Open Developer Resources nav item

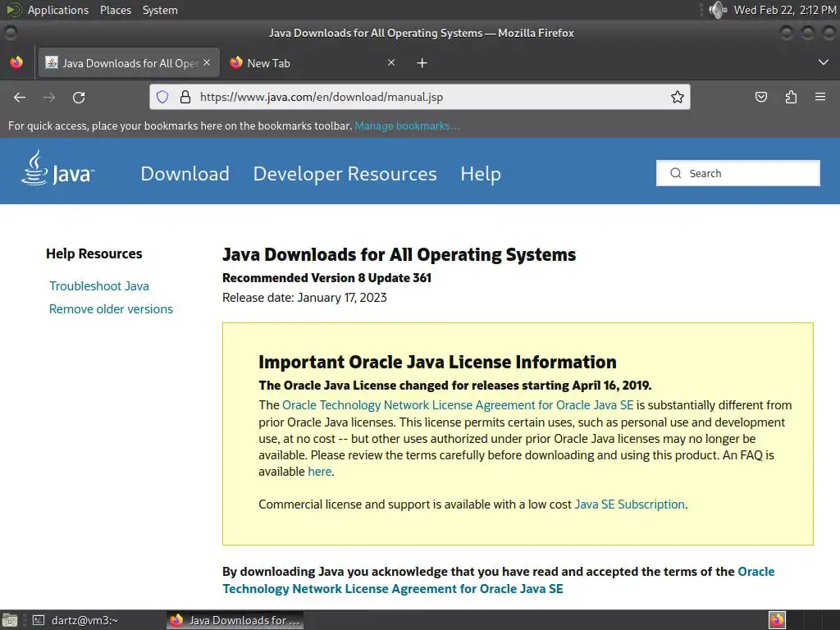pyautogui.click(x=345, y=174)
